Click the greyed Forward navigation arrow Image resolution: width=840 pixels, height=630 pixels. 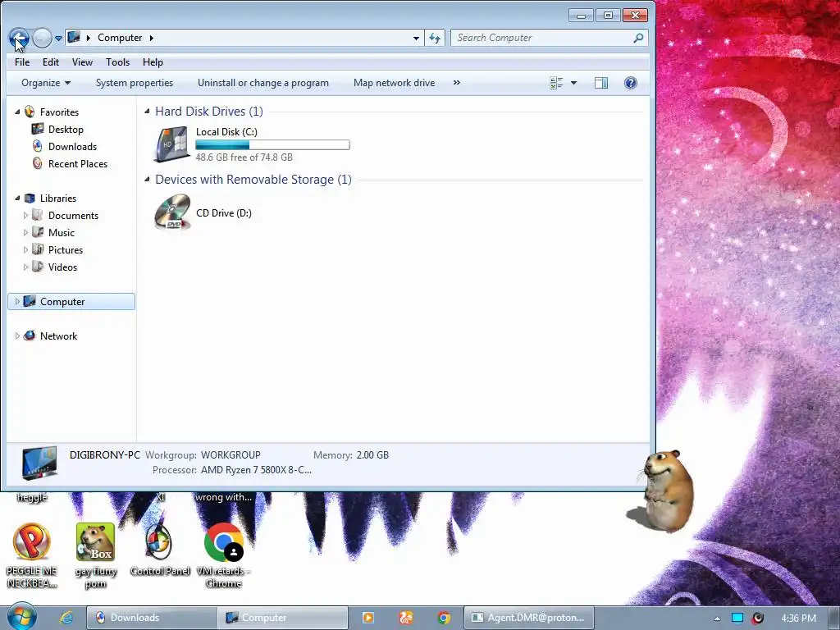click(42, 38)
